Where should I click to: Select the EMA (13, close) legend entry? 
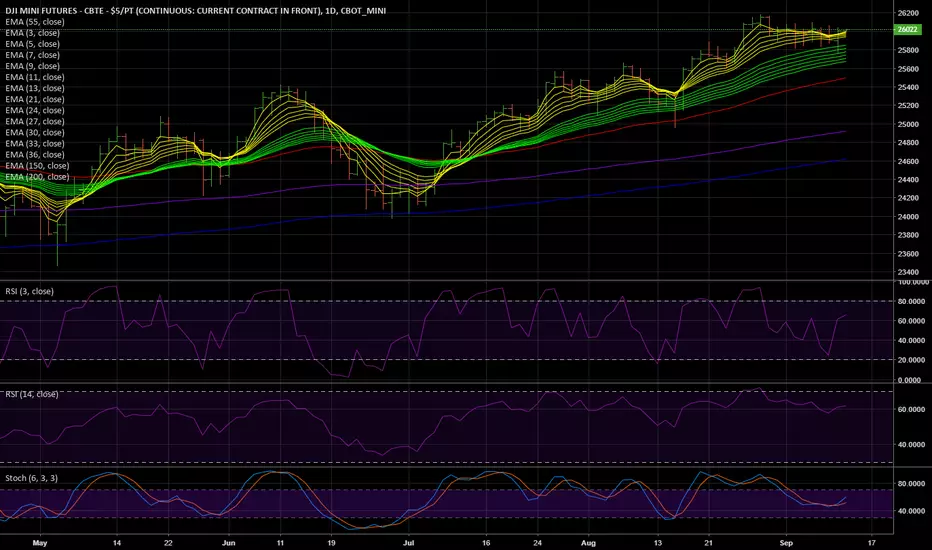click(x=35, y=88)
